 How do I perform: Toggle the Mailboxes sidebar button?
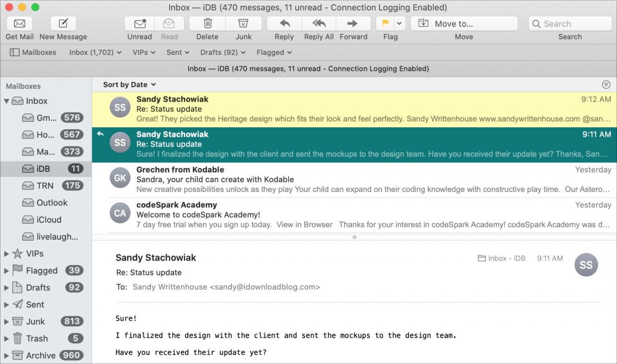point(33,52)
